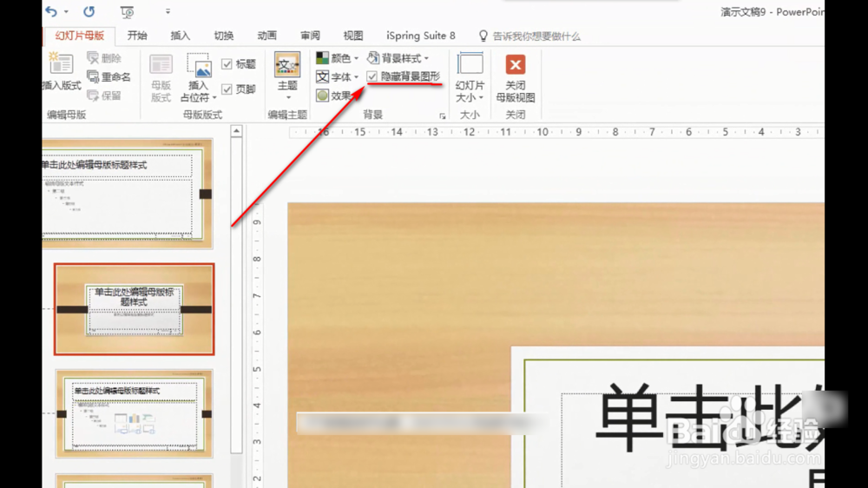Click the 删除 layout button
Image resolution: width=868 pixels, height=488 pixels.
[105, 58]
